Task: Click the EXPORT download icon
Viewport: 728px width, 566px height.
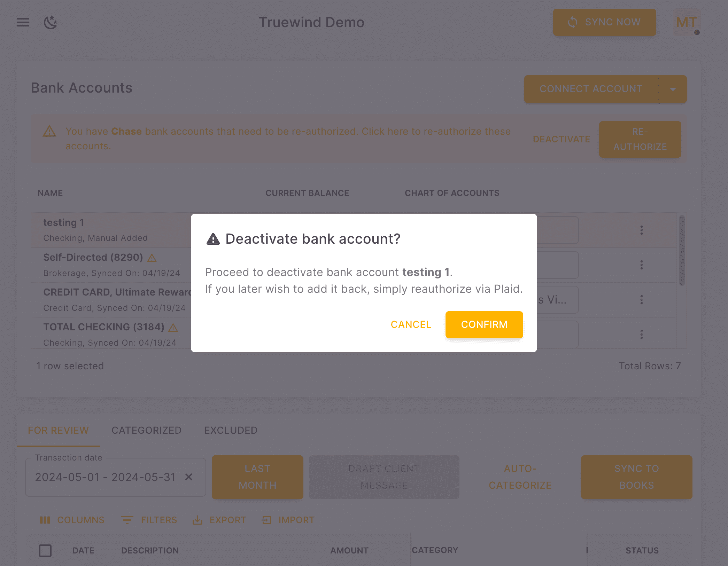Action: [198, 520]
